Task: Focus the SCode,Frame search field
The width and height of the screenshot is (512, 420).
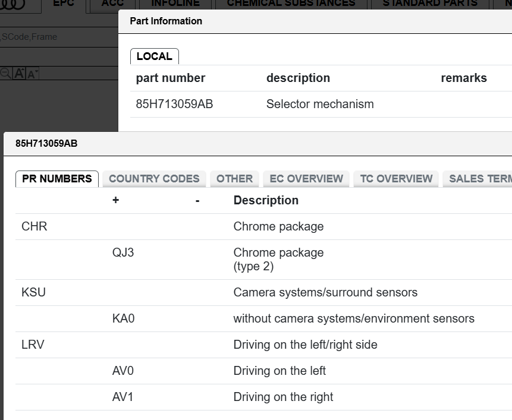Action: [59, 37]
